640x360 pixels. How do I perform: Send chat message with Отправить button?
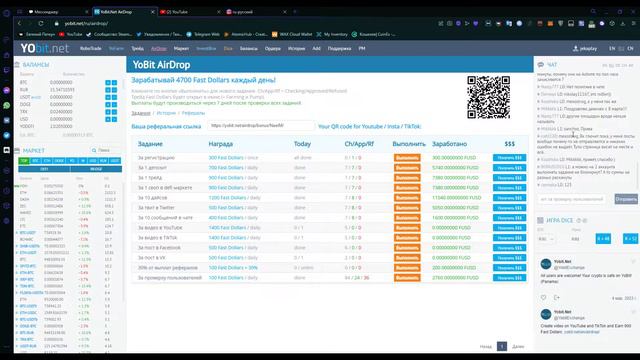(626, 199)
